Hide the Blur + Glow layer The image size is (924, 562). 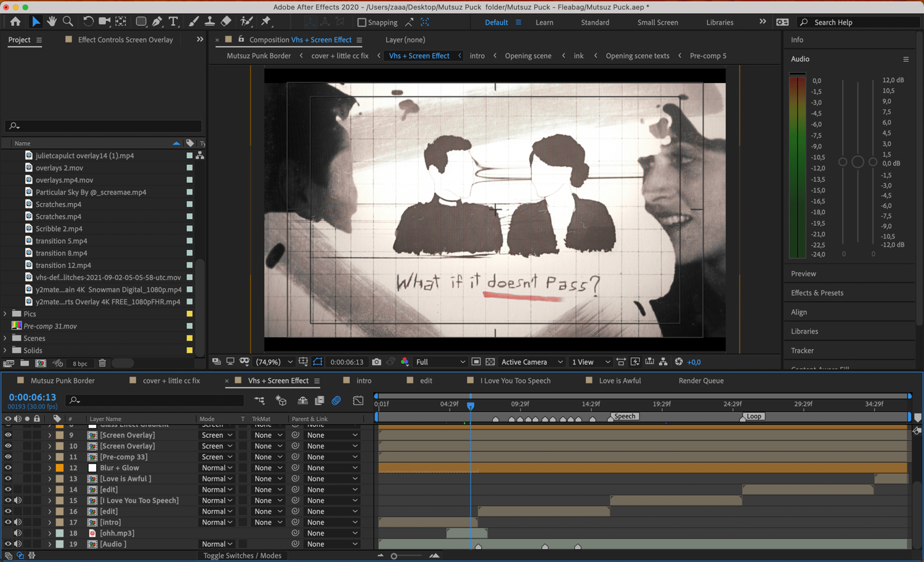pos(8,468)
